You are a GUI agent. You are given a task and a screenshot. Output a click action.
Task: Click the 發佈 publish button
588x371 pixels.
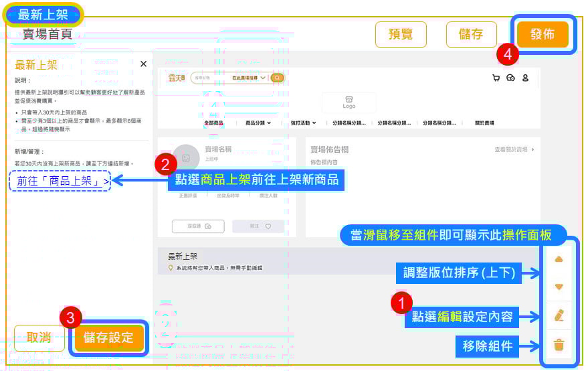point(542,35)
